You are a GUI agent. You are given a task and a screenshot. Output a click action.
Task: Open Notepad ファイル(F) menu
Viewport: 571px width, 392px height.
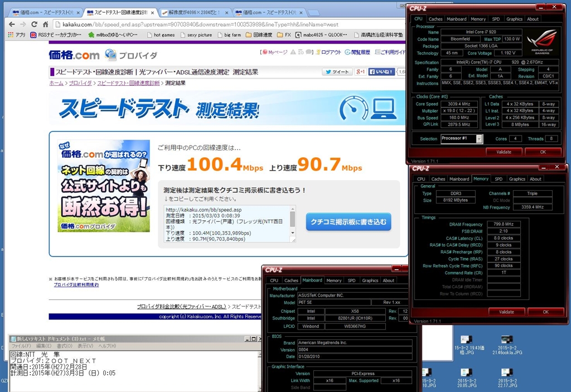[21, 346]
